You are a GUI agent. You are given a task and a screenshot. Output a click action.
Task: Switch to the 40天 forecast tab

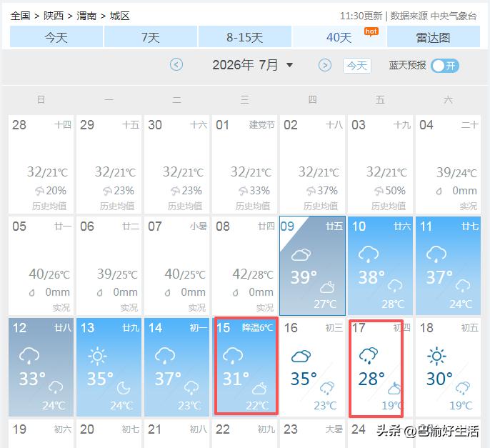point(339,37)
